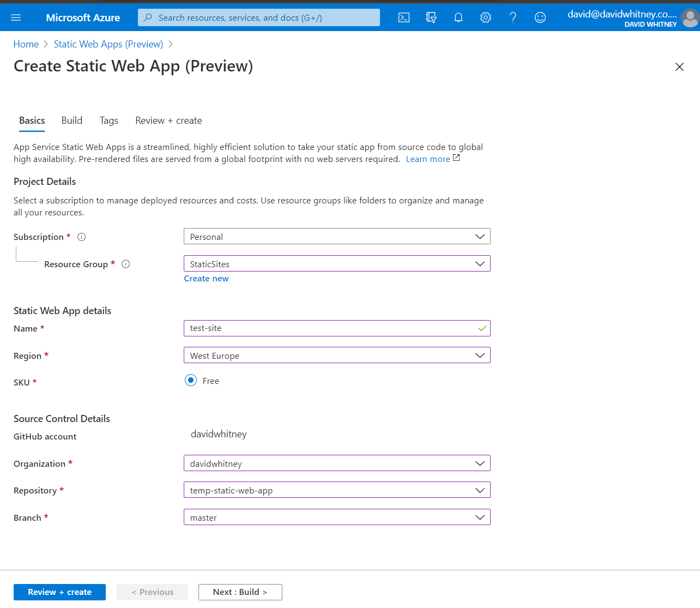Click the Microsoft Azure logo text

(x=83, y=17)
